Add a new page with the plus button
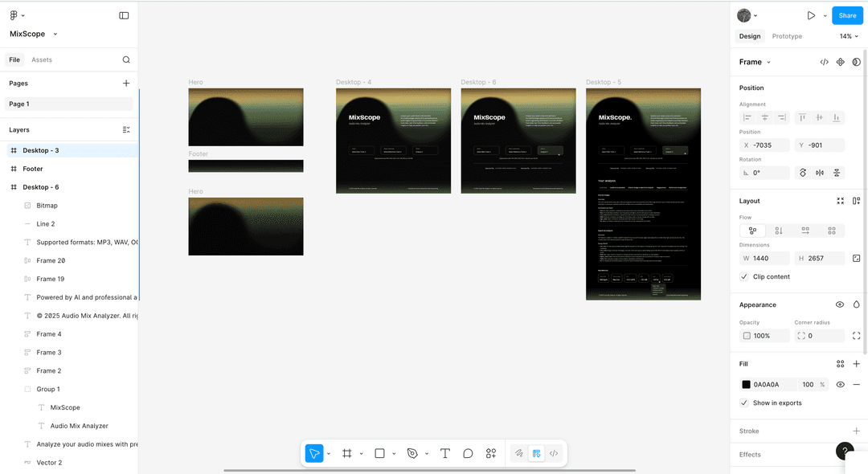 tap(126, 82)
